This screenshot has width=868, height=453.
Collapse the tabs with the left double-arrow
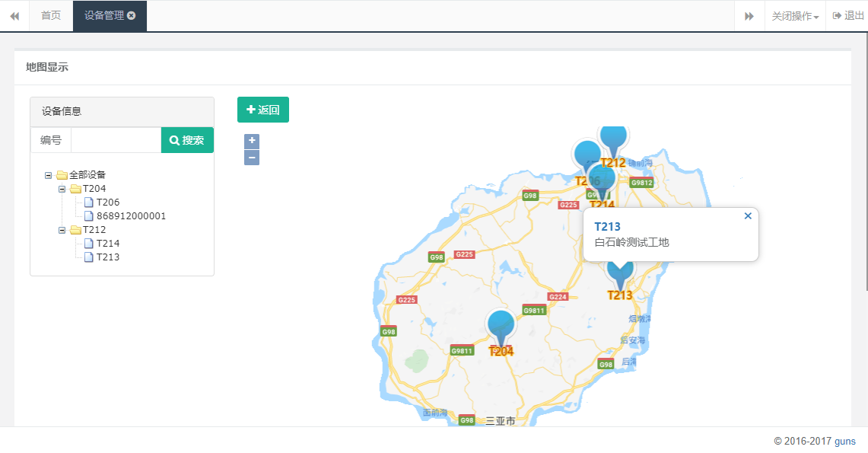click(14, 15)
